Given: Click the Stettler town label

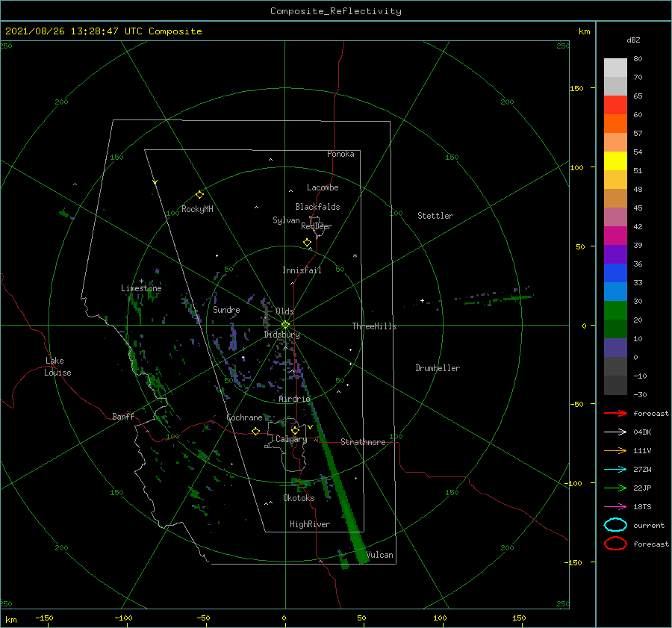Looking at the screenshot, I should pyautogui.click(x=435, y=216).
